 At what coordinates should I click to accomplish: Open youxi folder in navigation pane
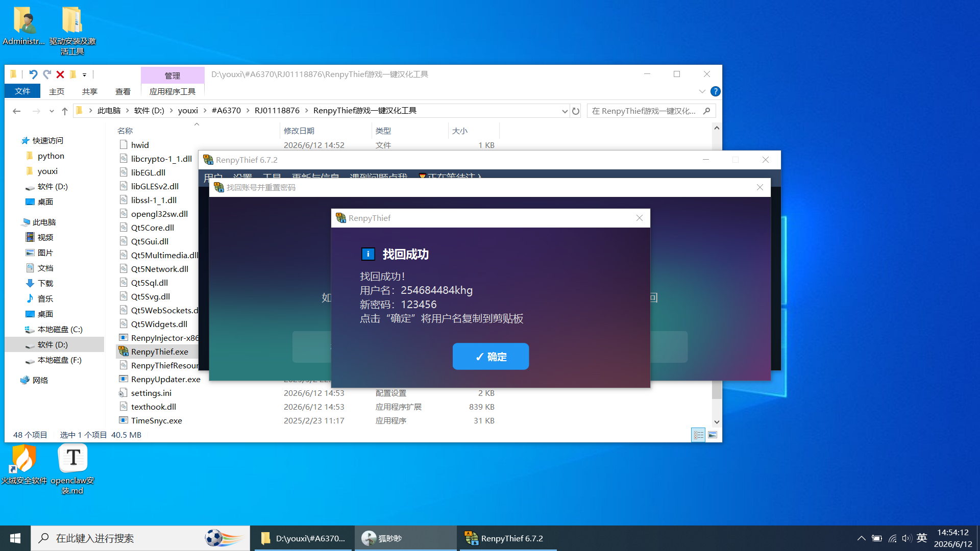pos(47,171)
